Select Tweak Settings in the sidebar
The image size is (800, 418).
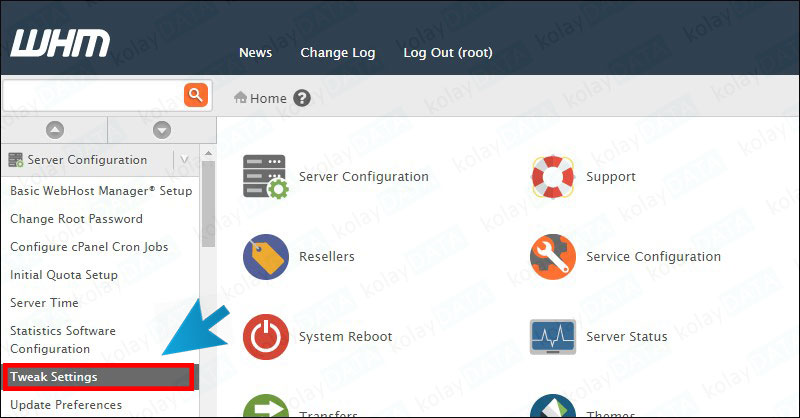coord(97,377)
